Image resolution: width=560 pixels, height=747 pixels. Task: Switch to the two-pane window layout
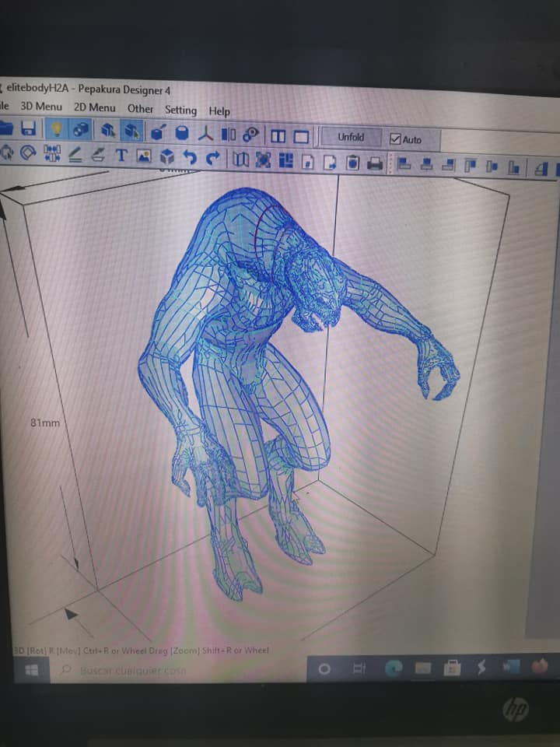(278, 137)
